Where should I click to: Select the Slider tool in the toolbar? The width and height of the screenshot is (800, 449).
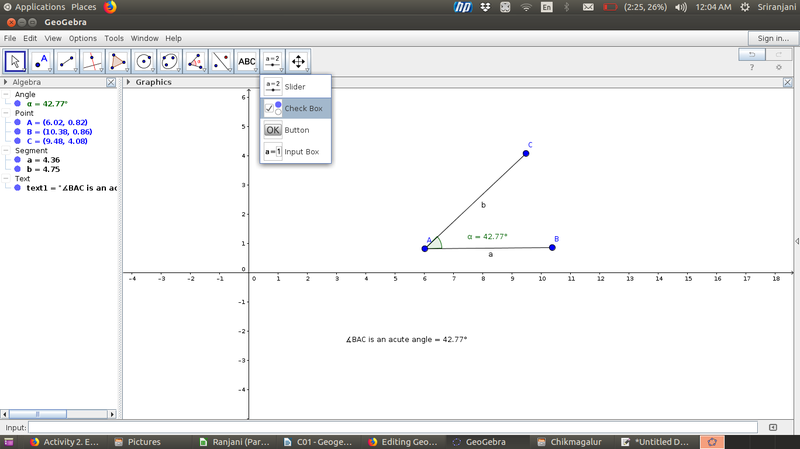click(x=273, y=61)
